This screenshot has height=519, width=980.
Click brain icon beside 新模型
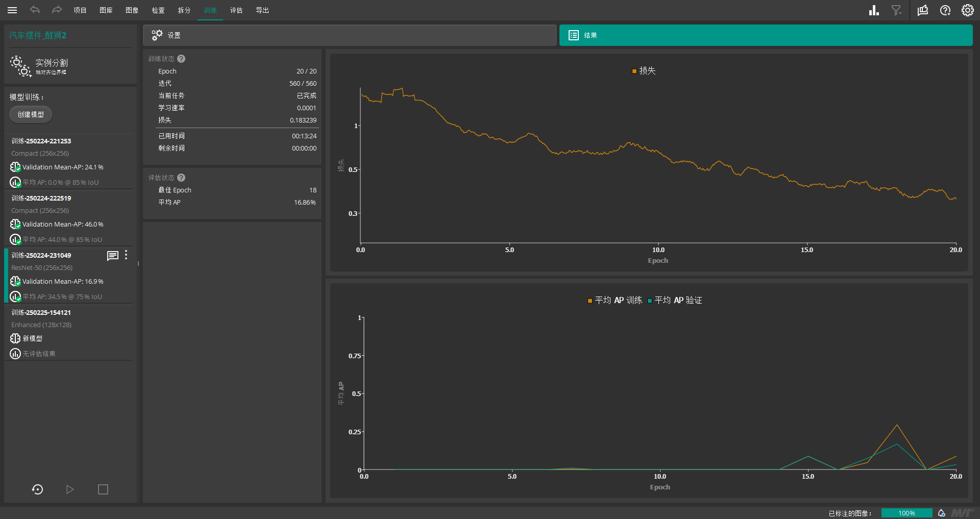point(15,338)
